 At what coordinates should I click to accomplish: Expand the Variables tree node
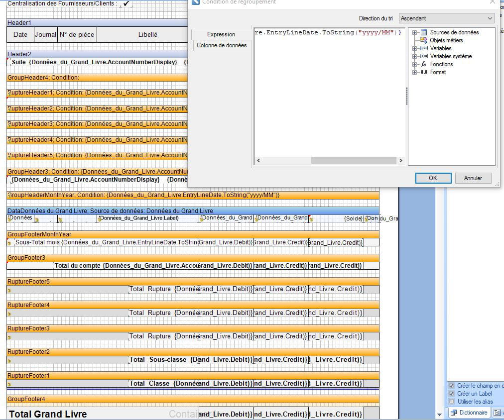pyautogui.click(x=415, y=48)
